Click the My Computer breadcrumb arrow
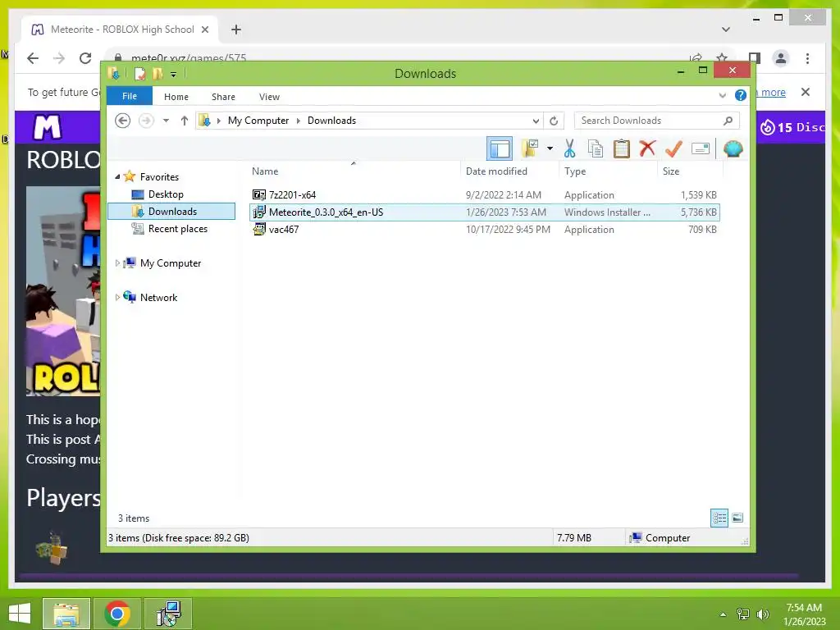Viewport: 840px width, 630px height. tap(299, 121)
